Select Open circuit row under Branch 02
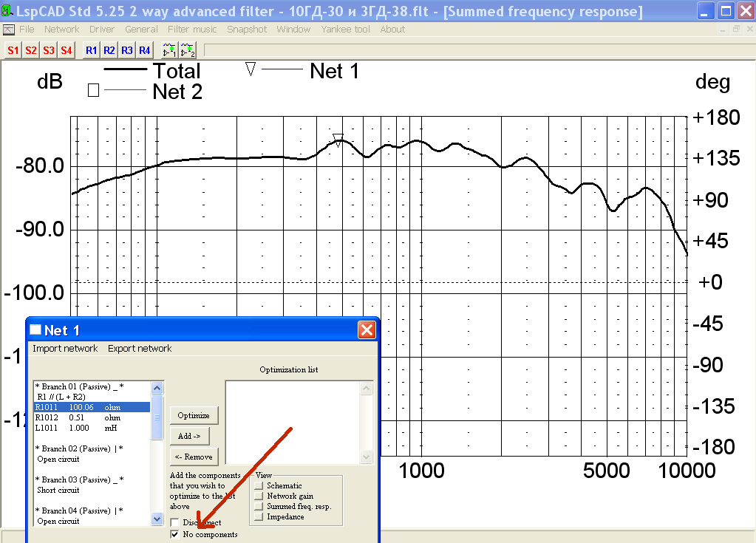 pyautogui.click(x=92, y=460)
